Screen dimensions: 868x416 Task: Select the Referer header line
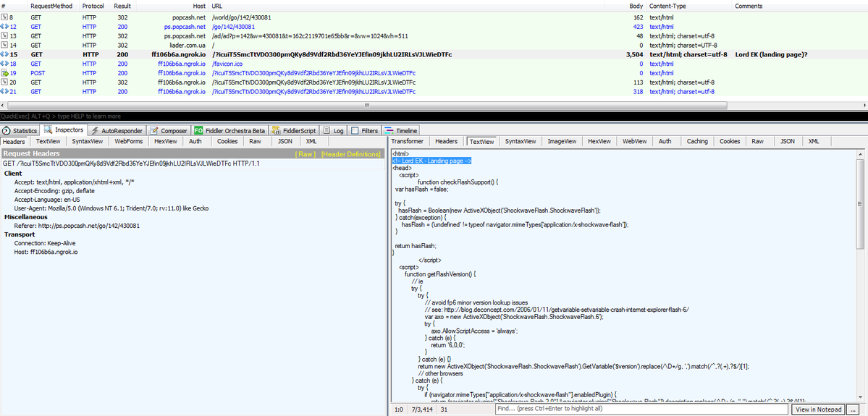[77, 226]
